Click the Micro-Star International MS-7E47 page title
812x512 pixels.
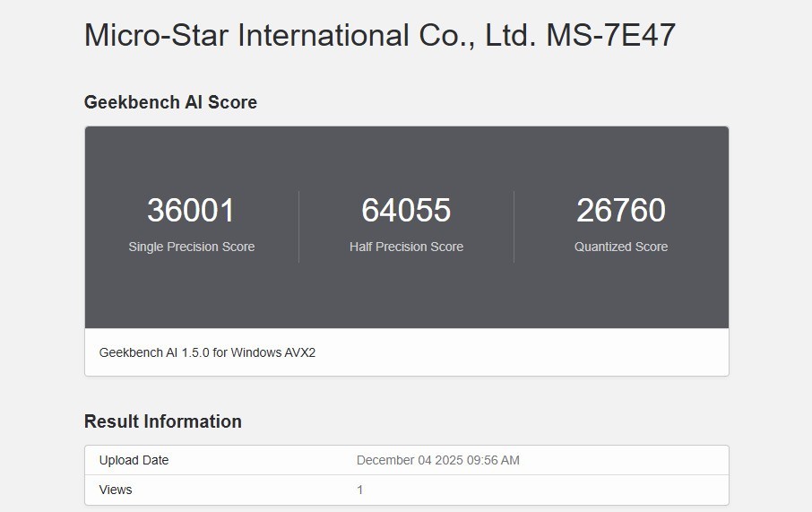tap(379, 36)
